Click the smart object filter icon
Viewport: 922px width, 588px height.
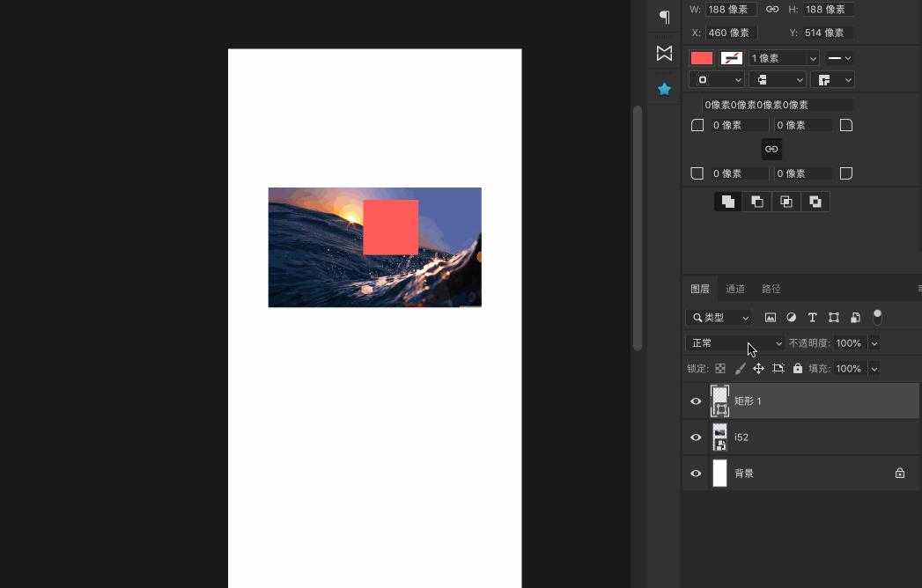(x=854, y=317)
